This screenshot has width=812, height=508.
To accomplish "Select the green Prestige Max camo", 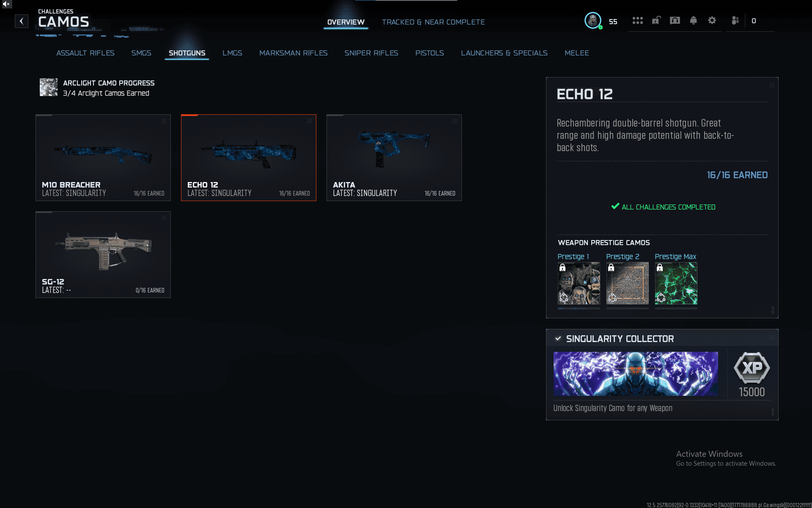I will 676,283.
